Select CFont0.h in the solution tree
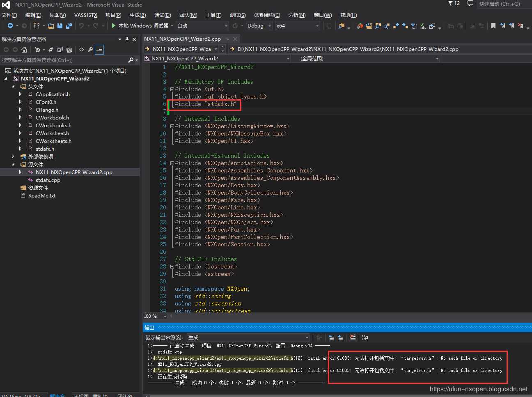The height and width of the screenshot is (397, 532). coord(46,102)
